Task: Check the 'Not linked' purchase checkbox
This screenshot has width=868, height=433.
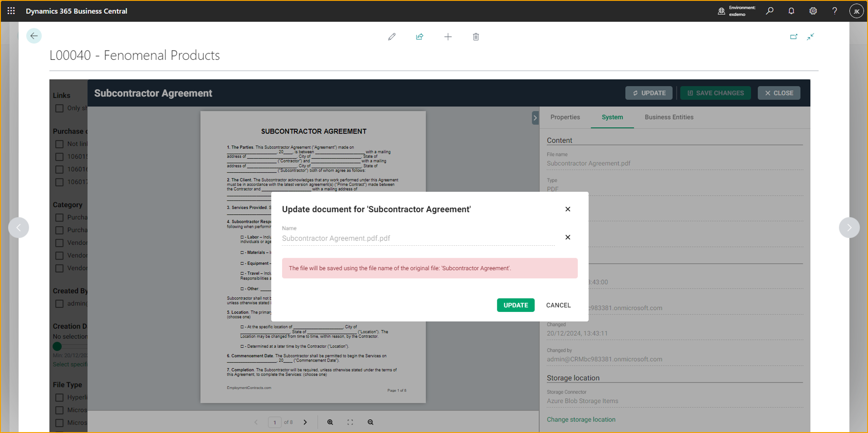Action: [x=59, y=144]
